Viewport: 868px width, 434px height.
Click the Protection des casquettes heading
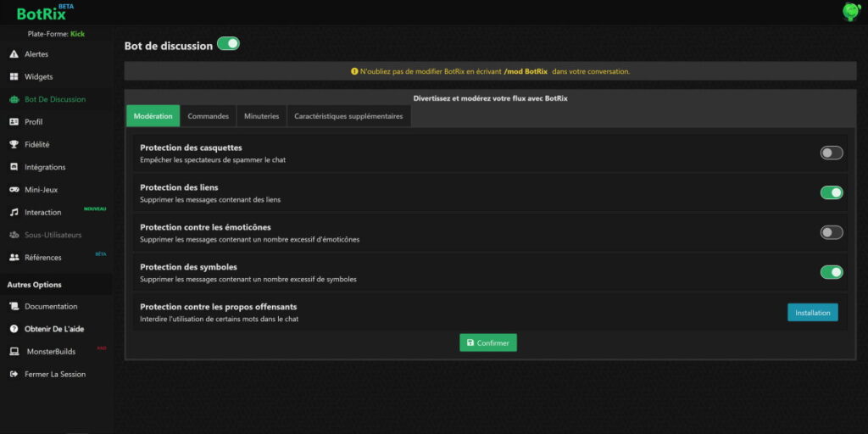(x=191, y=147)
